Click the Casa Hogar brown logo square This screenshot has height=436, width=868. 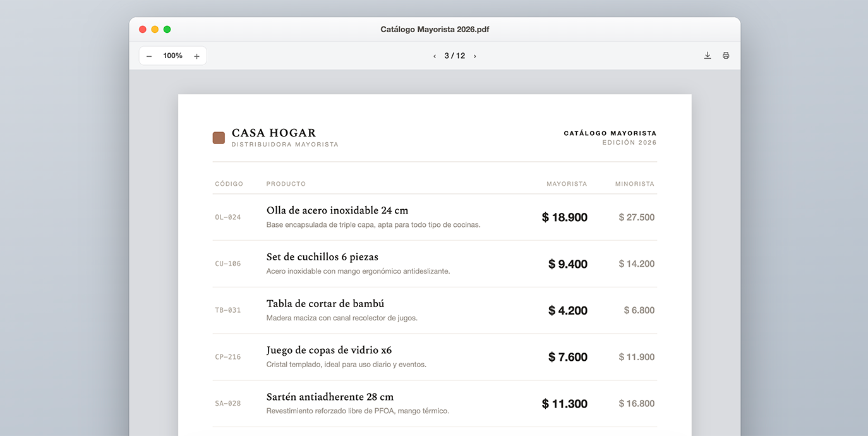tap(219, 138)
